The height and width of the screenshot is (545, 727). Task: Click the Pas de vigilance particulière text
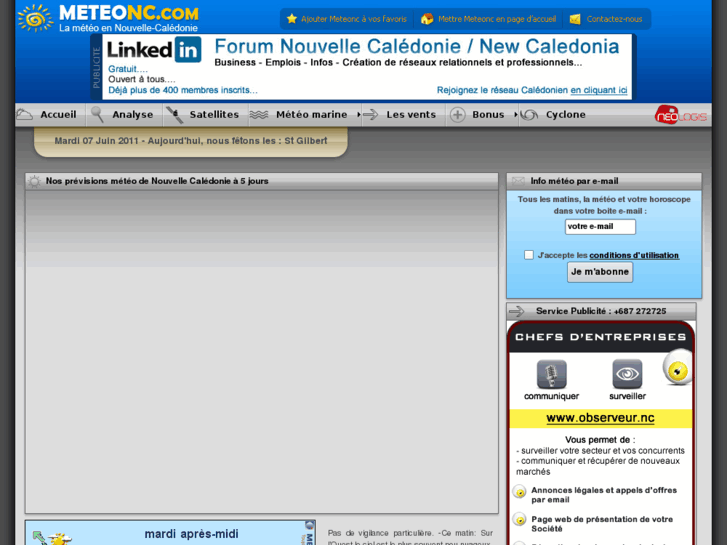[381, 533]
